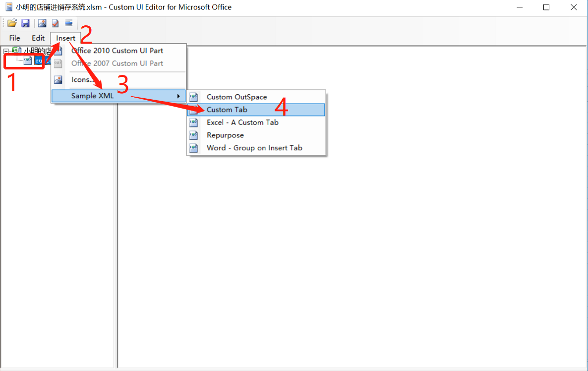Choose Office 2007 Custom UI Part
This screenshot has width=588, height=371.
[118, 63]
